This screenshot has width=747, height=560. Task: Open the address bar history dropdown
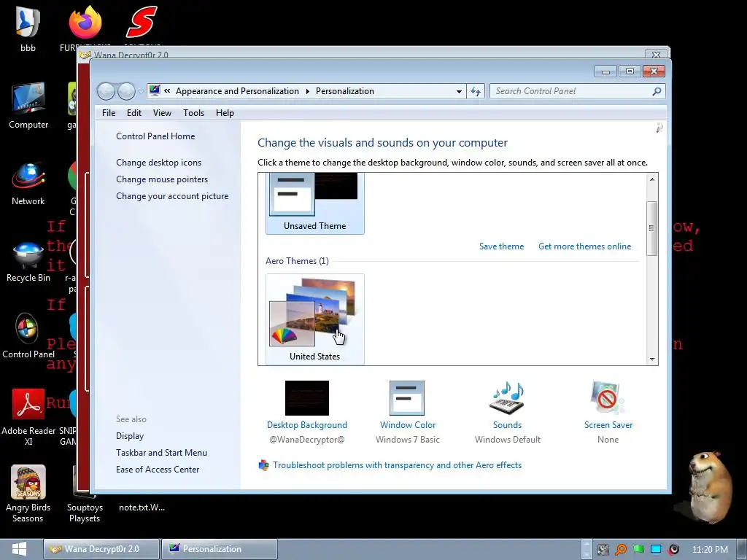[x=459, y=91]
